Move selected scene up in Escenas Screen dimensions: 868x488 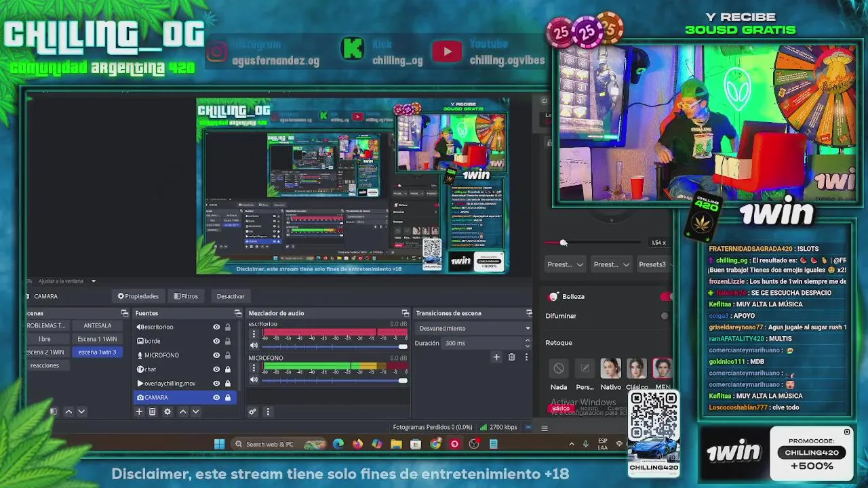click(x=68, y=411)
